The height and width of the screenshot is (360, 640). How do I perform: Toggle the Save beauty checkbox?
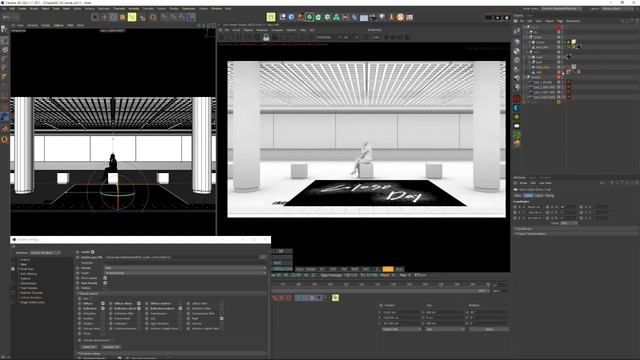[105, 283]
